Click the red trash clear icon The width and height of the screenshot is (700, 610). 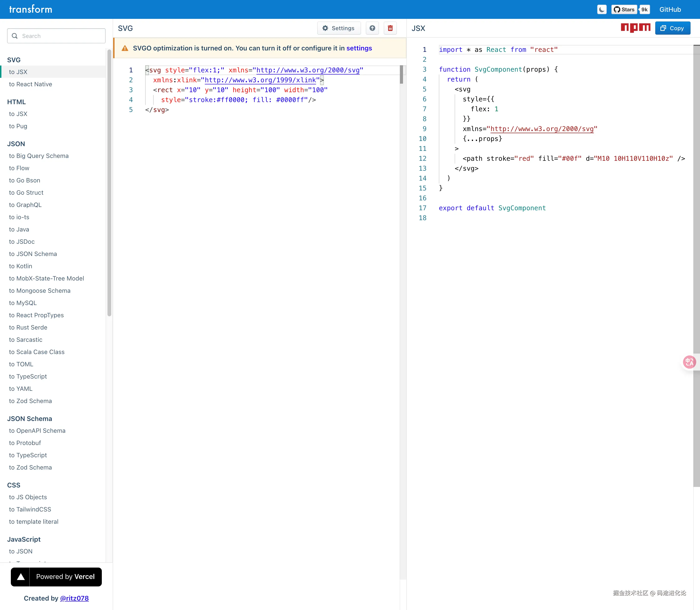pos(390,28)
